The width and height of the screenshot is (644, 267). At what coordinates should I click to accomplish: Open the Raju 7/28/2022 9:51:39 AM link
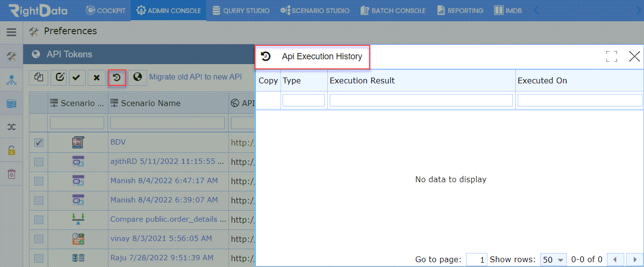click(161, 258)
